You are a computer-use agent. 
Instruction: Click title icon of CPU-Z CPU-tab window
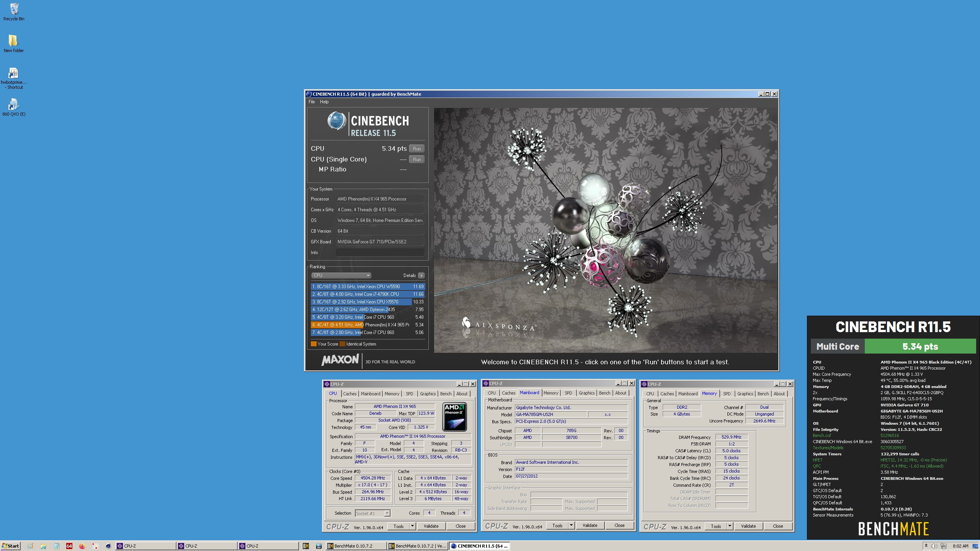click(x=327, y=384)
